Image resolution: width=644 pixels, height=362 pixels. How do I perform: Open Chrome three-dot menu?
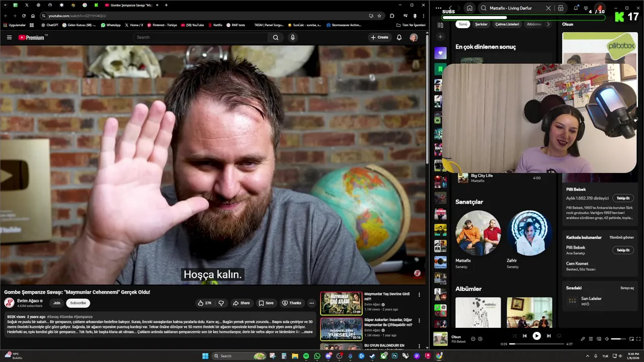(x=424, y=16)
